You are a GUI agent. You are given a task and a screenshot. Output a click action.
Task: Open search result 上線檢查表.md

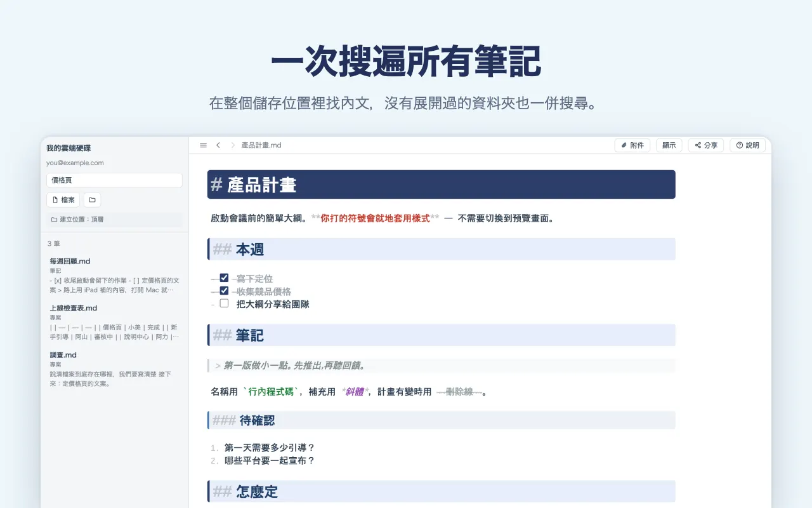pos(114,322)
